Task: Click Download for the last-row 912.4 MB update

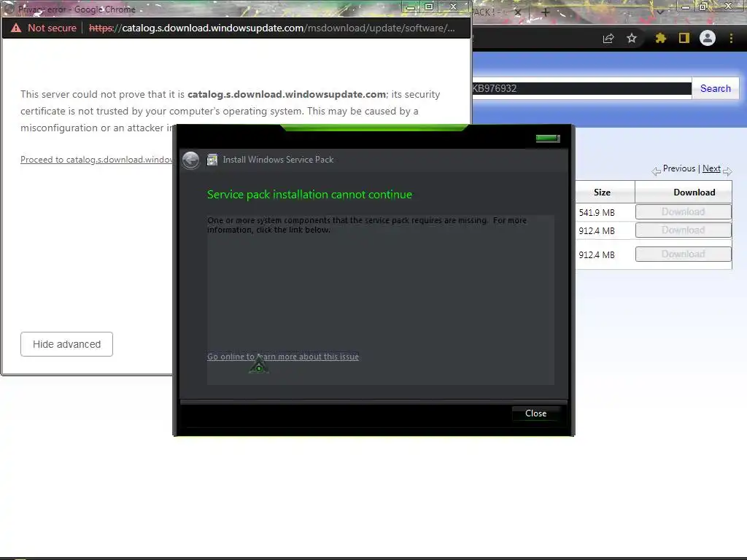Action: pyautogui.click(x=683, y=254)
